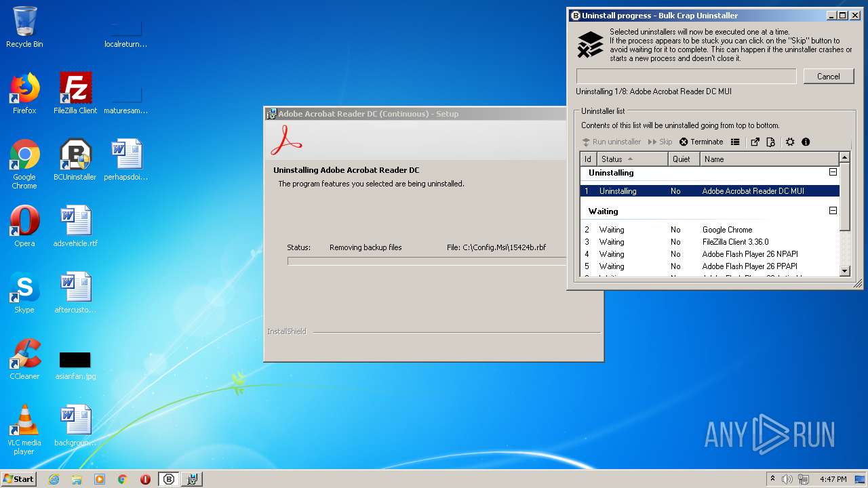Click the Terminate toolbar button

click(x=701, y=142)
